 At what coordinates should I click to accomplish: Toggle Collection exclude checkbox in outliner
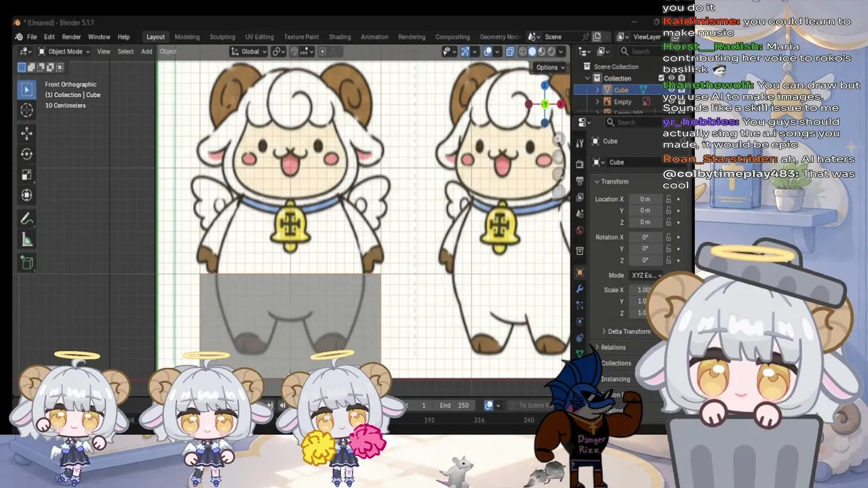tap(661, 78)
